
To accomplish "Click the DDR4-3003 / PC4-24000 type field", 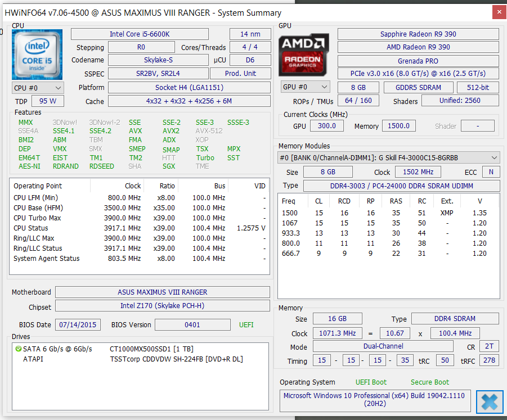I will (x=401, y=186).
